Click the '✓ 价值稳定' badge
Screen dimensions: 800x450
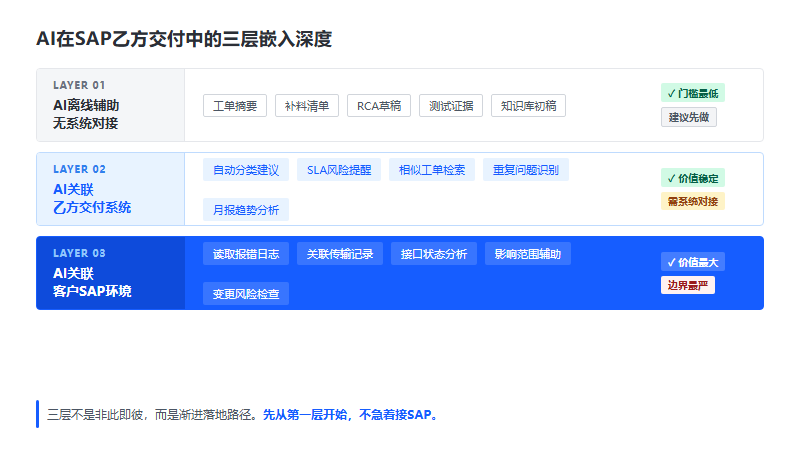click(693, 178)
